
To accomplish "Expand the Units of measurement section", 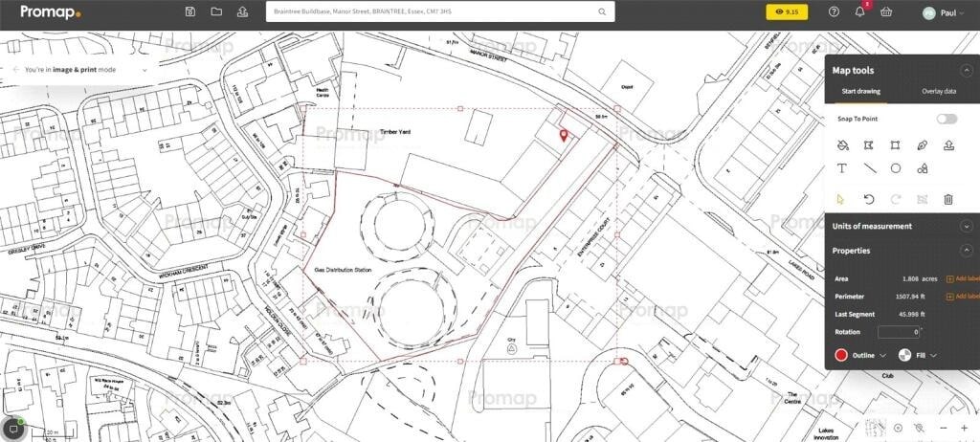I will point(967,227).
